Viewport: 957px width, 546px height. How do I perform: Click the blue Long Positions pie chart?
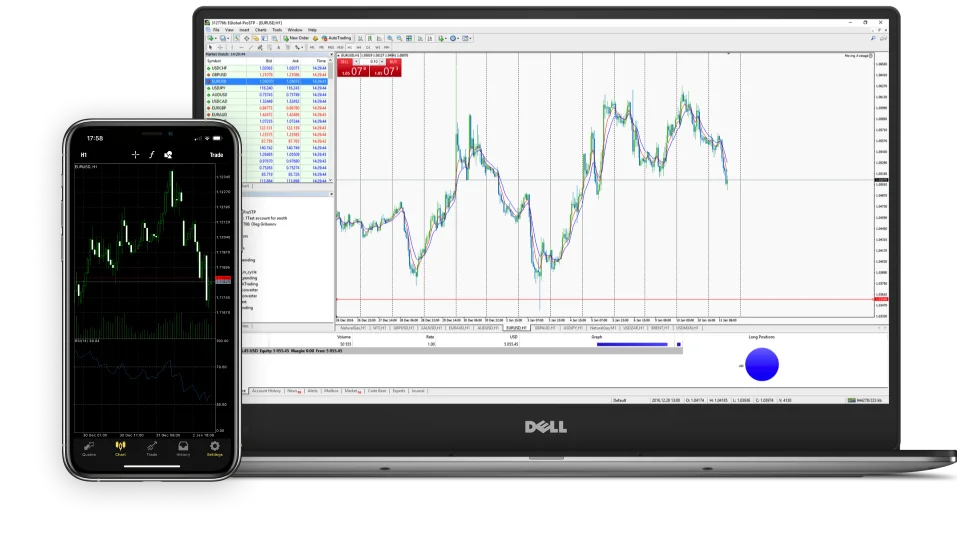pyautogui.click(x=762, y=364)
